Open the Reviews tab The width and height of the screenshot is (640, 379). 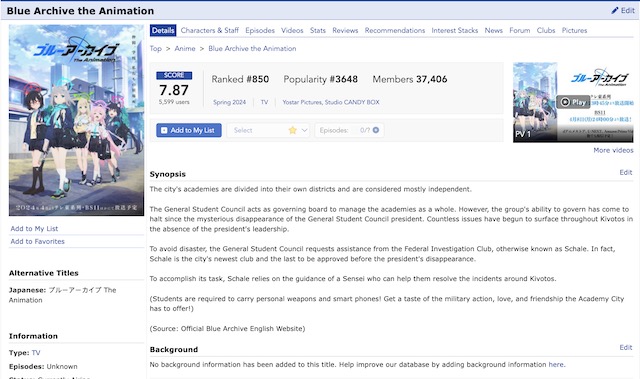tap(345, 30)
